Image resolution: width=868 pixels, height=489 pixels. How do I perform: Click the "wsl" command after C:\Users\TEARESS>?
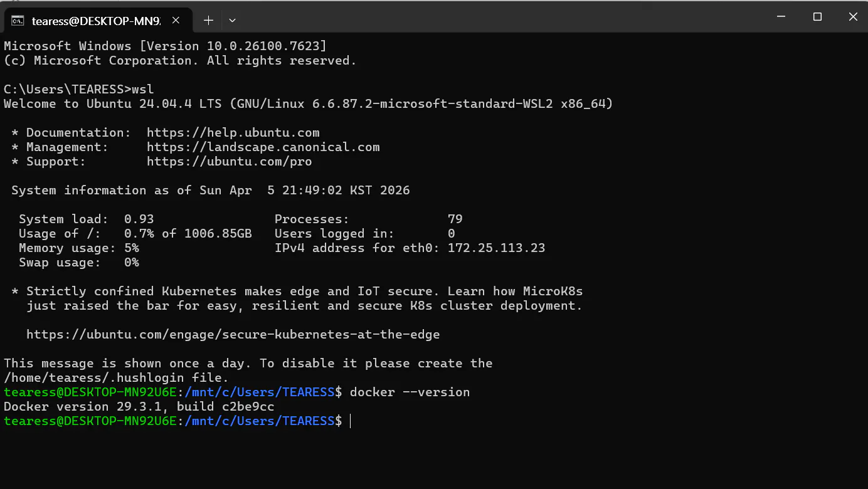[x=143, y=89]
